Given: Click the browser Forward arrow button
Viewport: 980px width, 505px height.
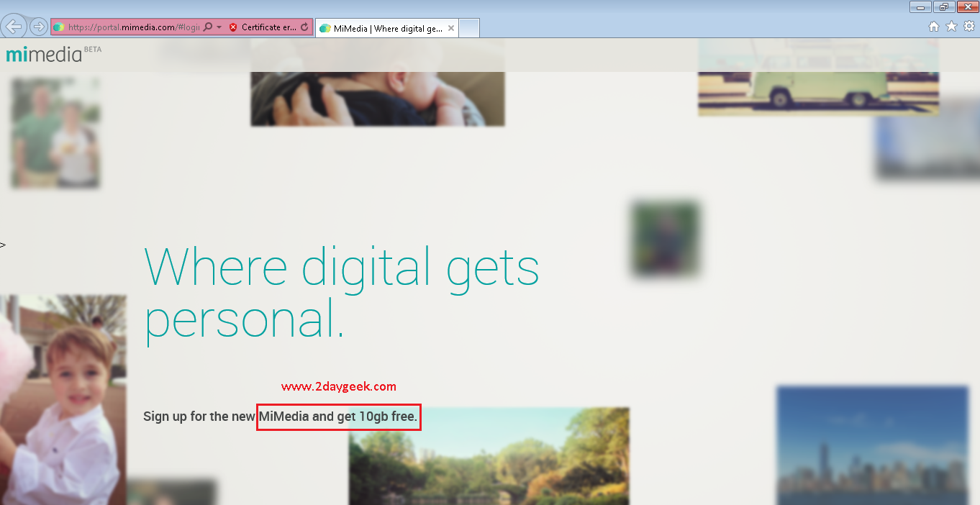Looking at the screenshot, I should [38, 27].
